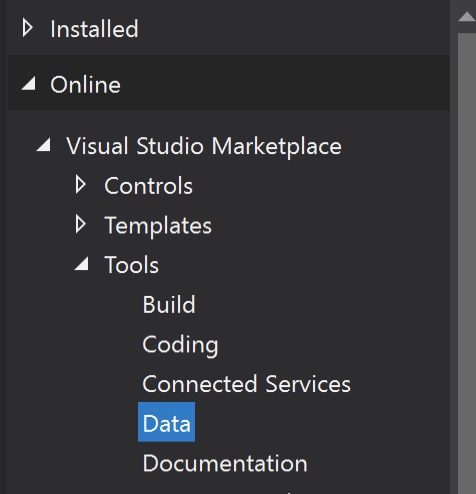This screenshot has height=494, width=476.
Task: Open the Coding tools category
Action: pyautogui.click(x=180, y=345)
